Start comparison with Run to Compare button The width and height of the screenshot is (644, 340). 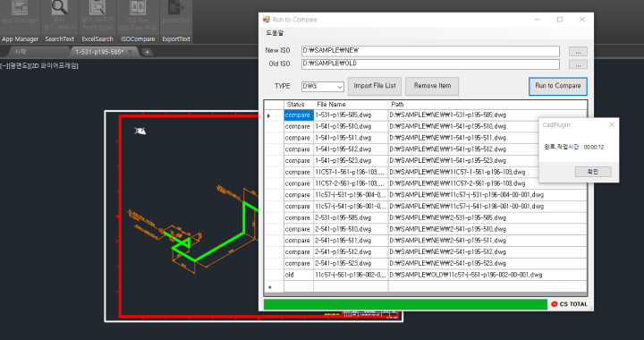pos(558,86)
